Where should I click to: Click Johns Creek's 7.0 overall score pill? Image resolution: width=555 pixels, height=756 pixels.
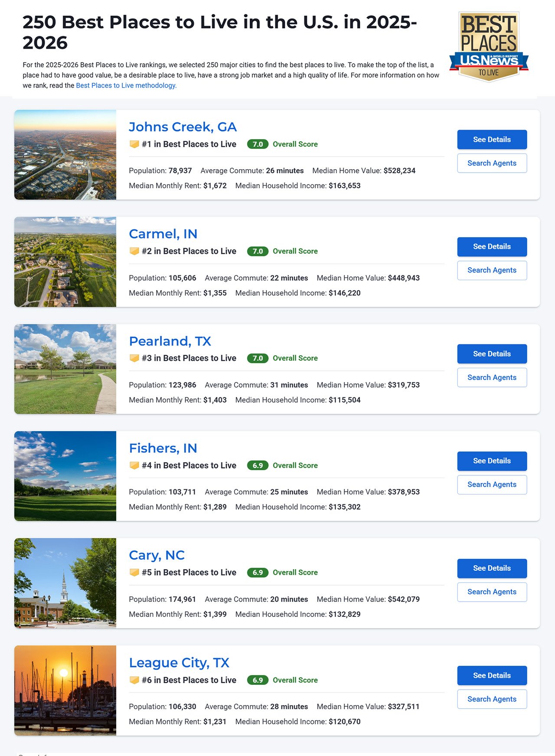coord(258,144)
